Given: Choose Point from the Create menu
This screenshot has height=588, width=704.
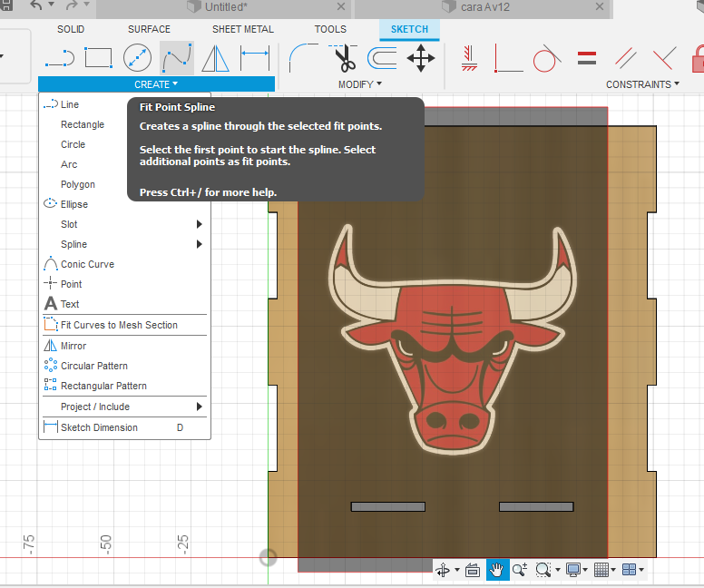Looking at the screenshot, I should tap(125, 284).
